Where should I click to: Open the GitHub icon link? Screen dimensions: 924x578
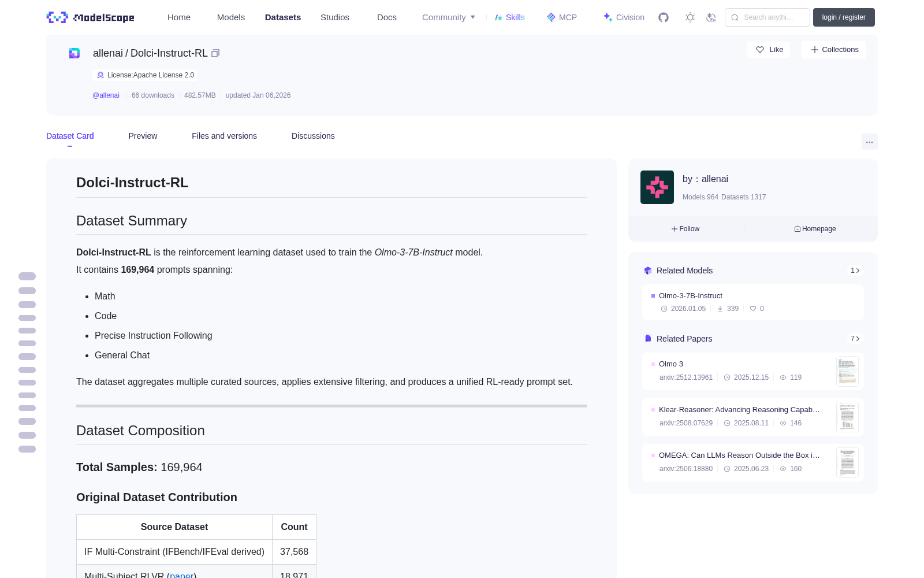(664, 17)
